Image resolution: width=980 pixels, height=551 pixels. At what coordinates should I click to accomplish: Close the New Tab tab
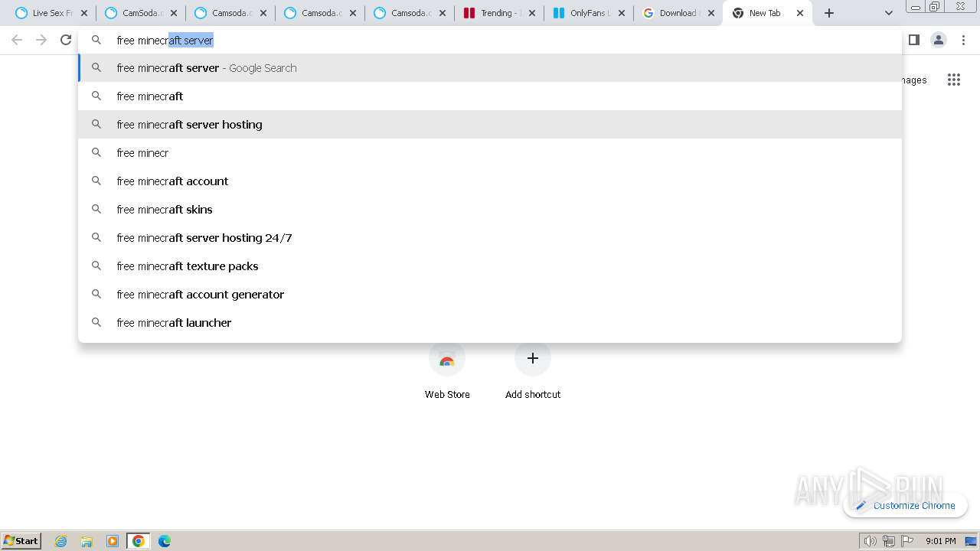pyautogui.click(x=800, y=13)
